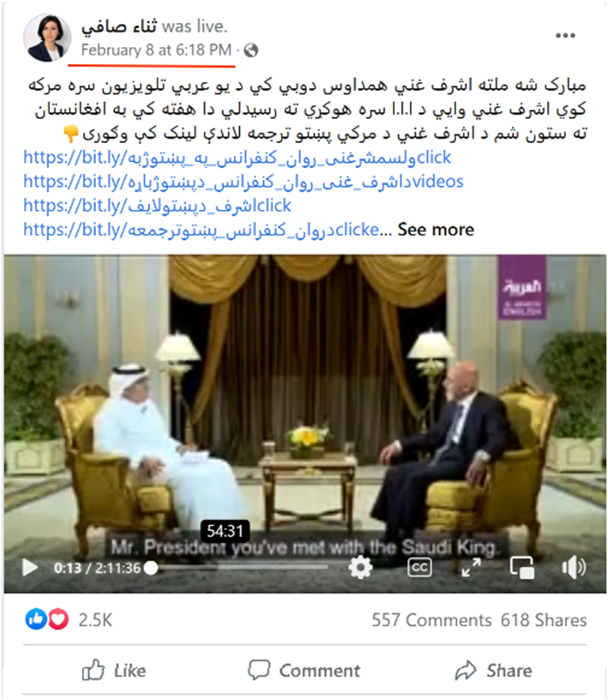Seek on the video progress bar
Screen dimensions: 608x700
pyautogui.click(x=239, y=567)
